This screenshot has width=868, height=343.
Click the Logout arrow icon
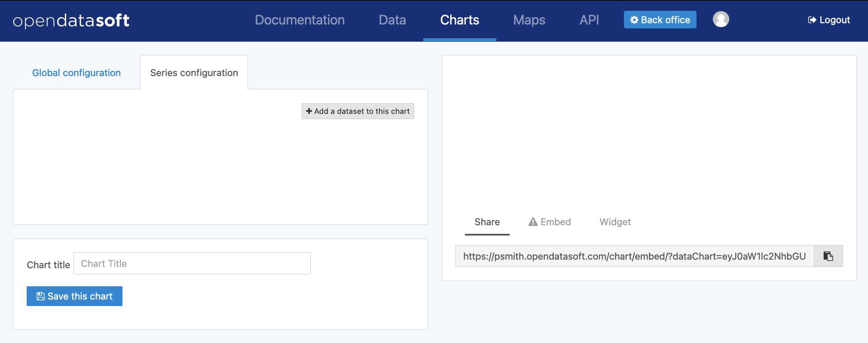pyautogui.click(x=812, y=20)
